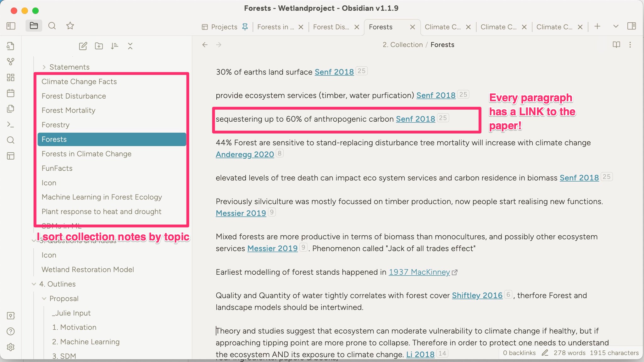The height and width of the screenshot is (362, 644).
Task: Open graph view from ribbon
Action: coord(11,62)
